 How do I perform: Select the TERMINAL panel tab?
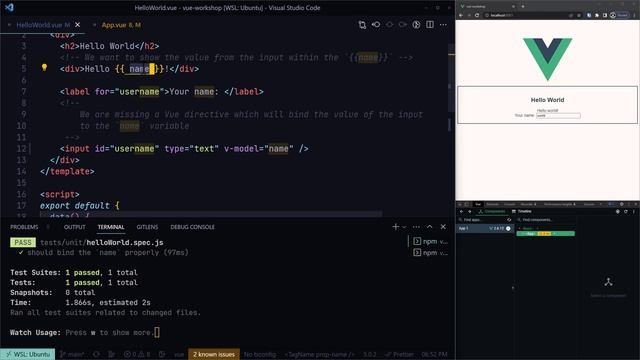tap(111, 227)
